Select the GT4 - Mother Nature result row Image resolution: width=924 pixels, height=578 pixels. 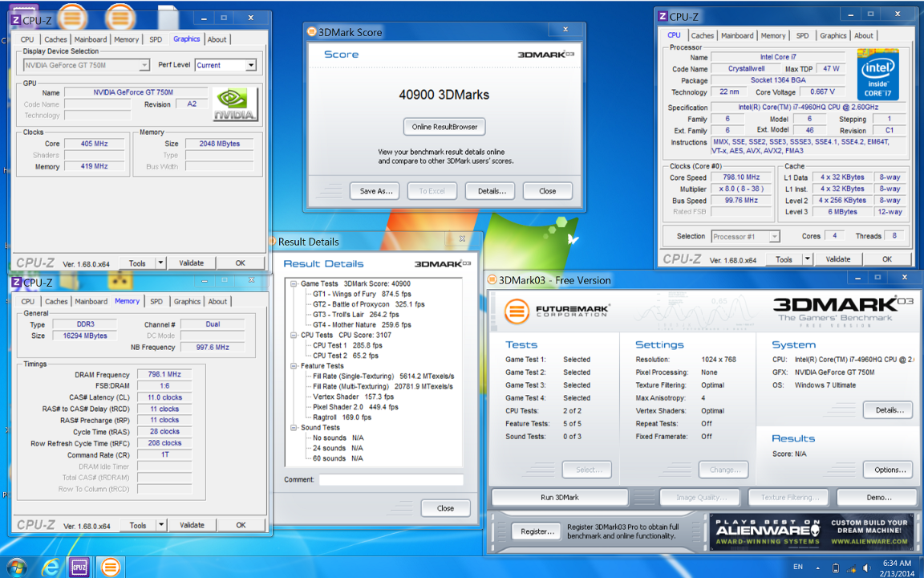[x=362, y=324]
